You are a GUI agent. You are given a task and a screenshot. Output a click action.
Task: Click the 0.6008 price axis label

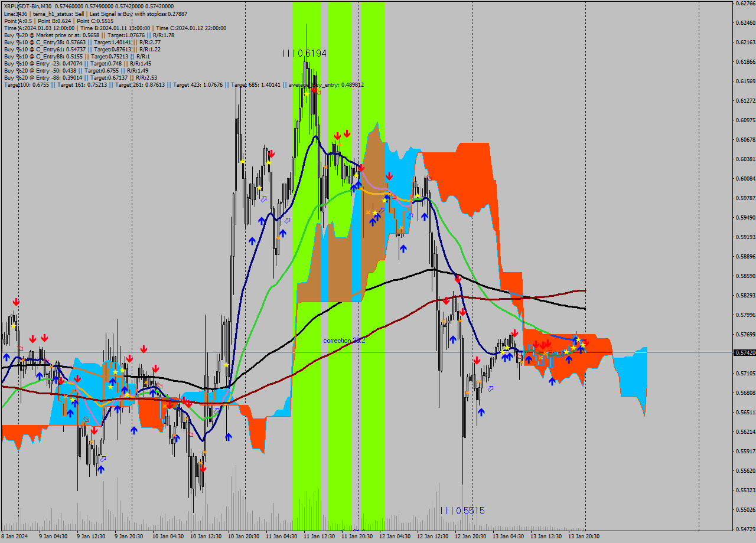(x=745, y=178)
